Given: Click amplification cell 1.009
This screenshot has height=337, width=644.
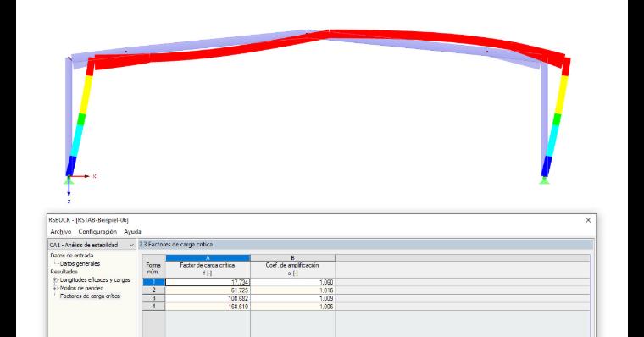Looking at the screenshot, I should [292, 298].
